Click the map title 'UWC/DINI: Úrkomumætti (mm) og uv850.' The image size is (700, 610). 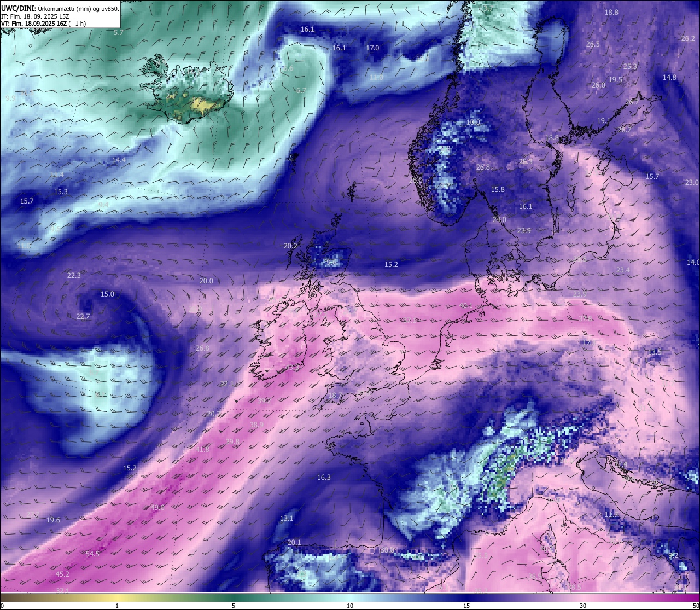[x=60, y=9]
